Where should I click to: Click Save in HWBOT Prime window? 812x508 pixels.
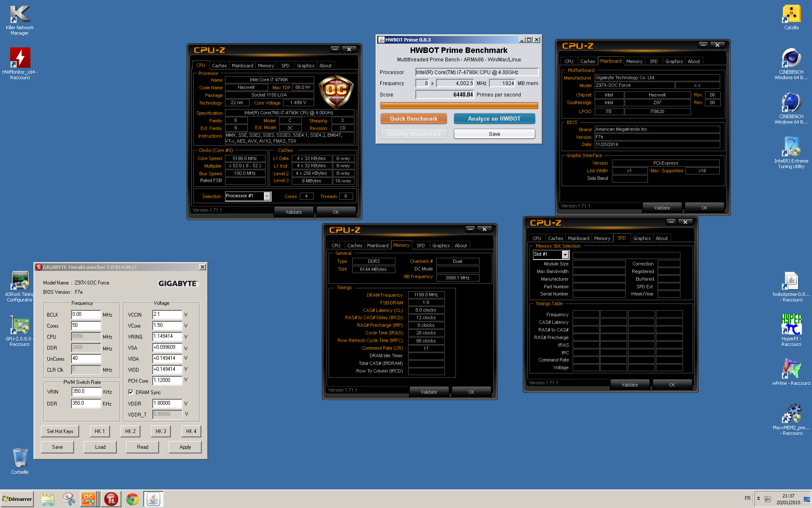(x=494, y=134)
